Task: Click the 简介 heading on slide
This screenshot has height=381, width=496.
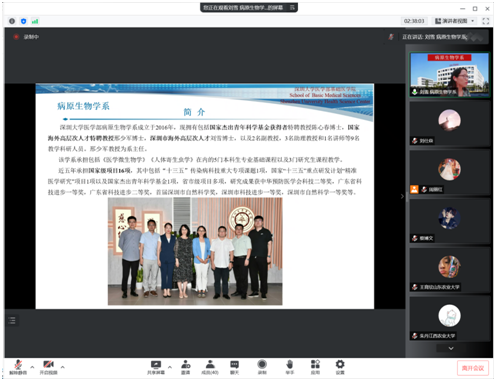Action: pyautogui.click(x=194, y=112)
